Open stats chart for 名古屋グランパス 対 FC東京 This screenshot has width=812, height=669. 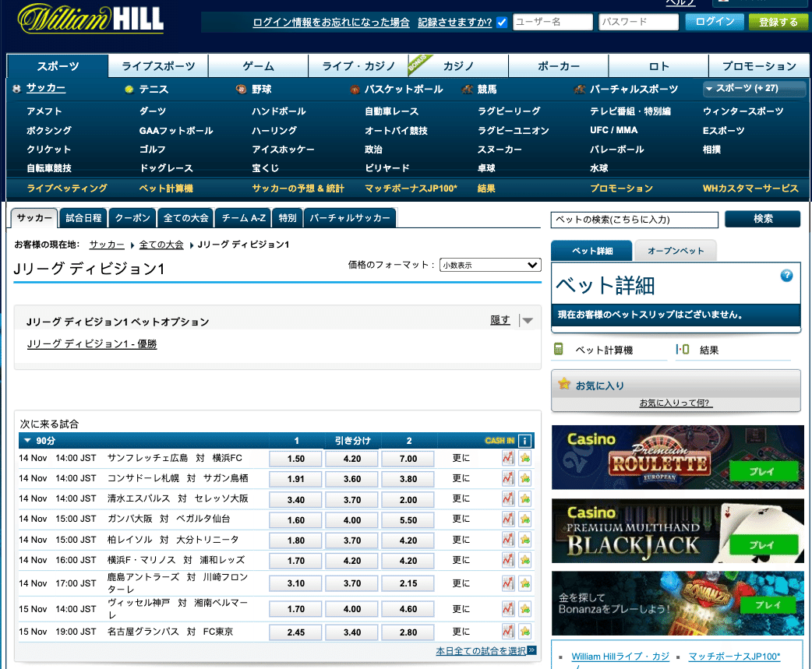pos(508,632)
